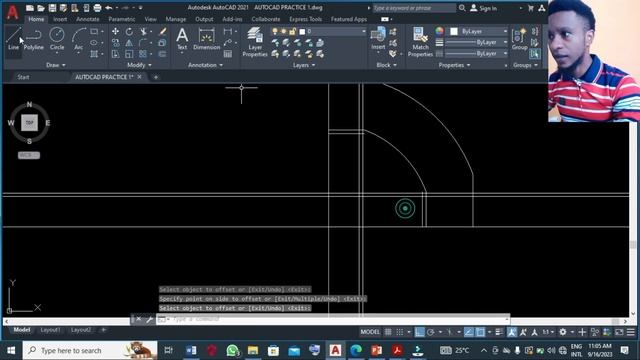Toggle polar tracking in status bar
This screenshot has height=360, width=640.
pos(431,332)
